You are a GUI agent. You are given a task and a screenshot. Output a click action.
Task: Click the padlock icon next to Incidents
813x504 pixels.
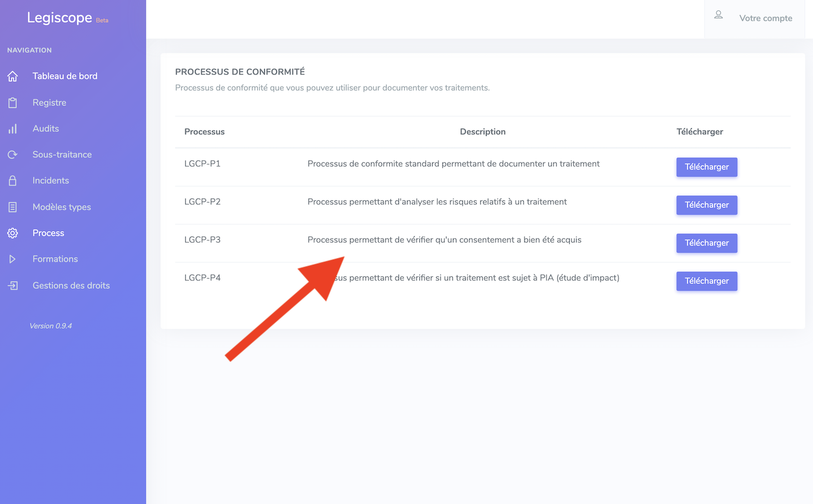coord(12,181)
